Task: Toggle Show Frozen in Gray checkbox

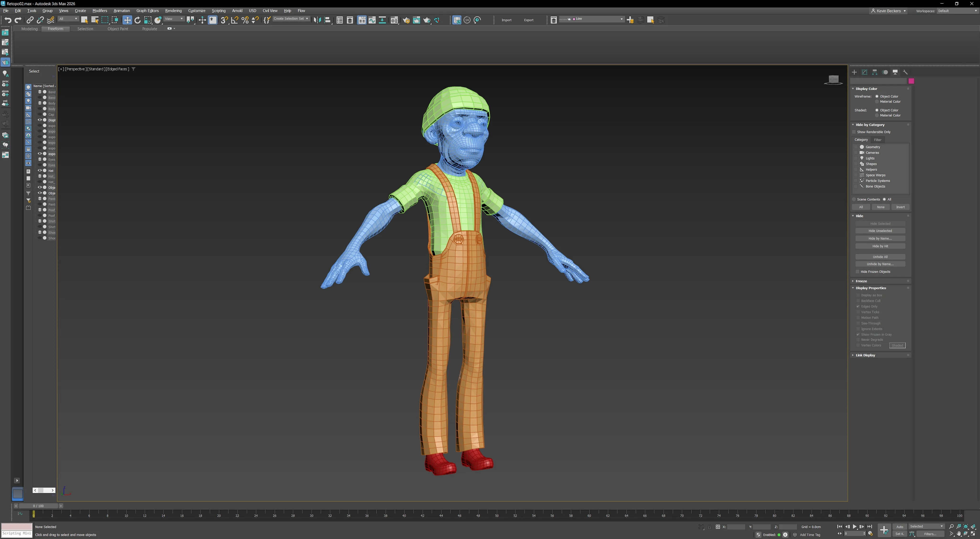Action: click(x=858, y=335)
